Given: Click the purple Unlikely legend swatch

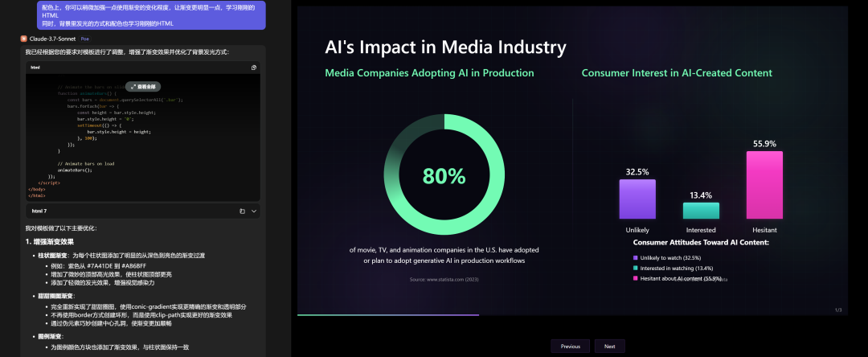Looking at the screenshot, I should click(x=635, y=258).
